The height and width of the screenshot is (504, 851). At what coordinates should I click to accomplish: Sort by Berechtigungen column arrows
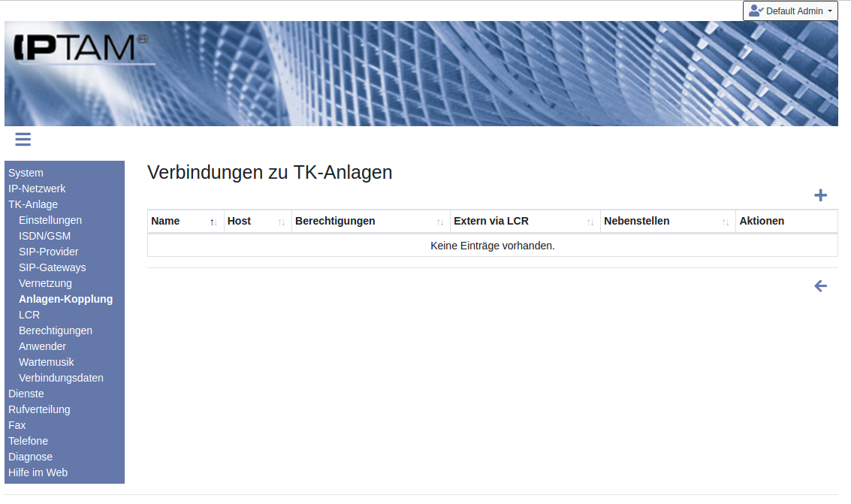(440, 222)
